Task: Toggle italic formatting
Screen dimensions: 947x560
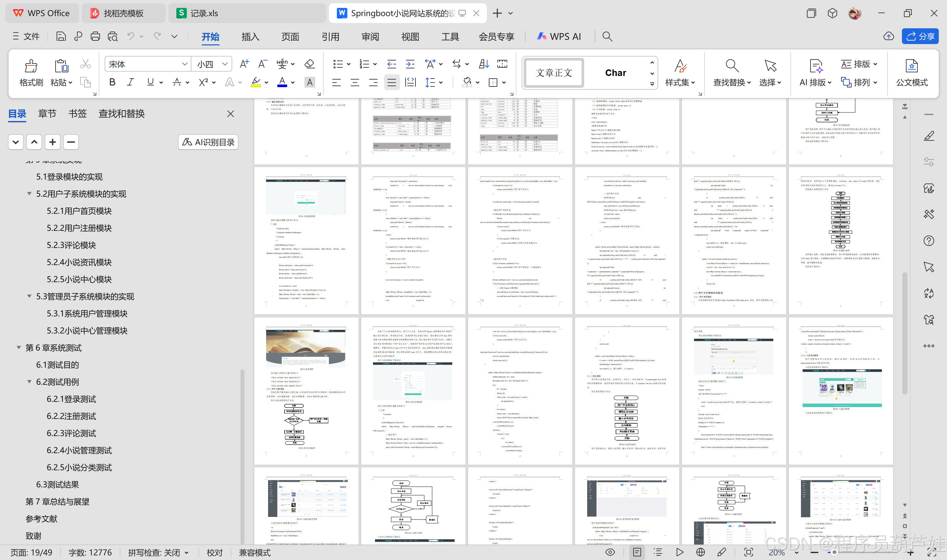Action: pyautogui.click(x=131, y=82)
